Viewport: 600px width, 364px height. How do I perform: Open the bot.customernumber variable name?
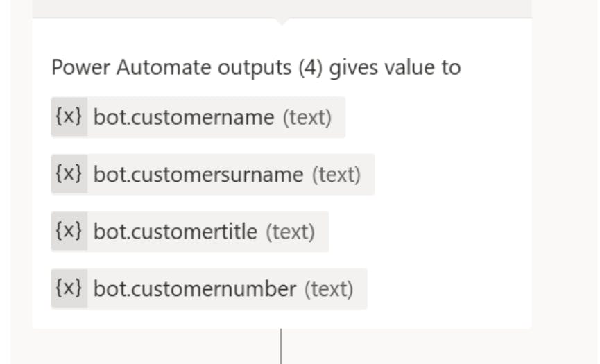195,289
